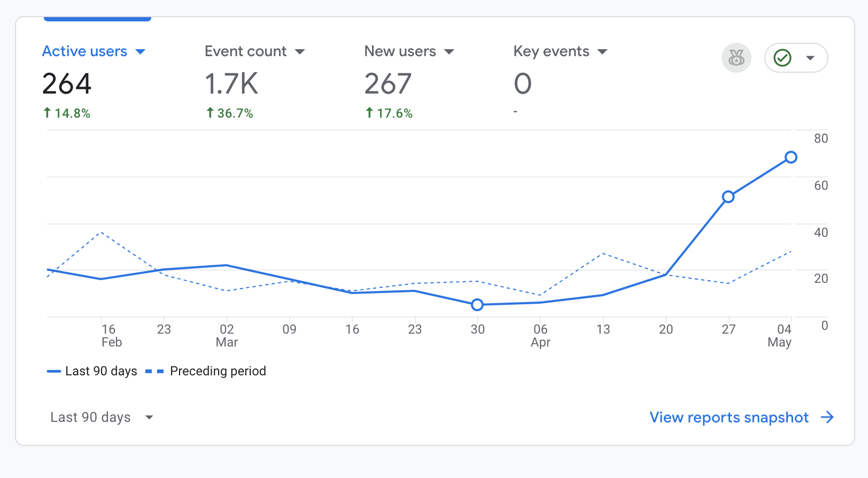Image resolution: width=868 pixels, height=478 pixels.
Task: Open the New users dropdown arrow
Action: click(449, 52)
